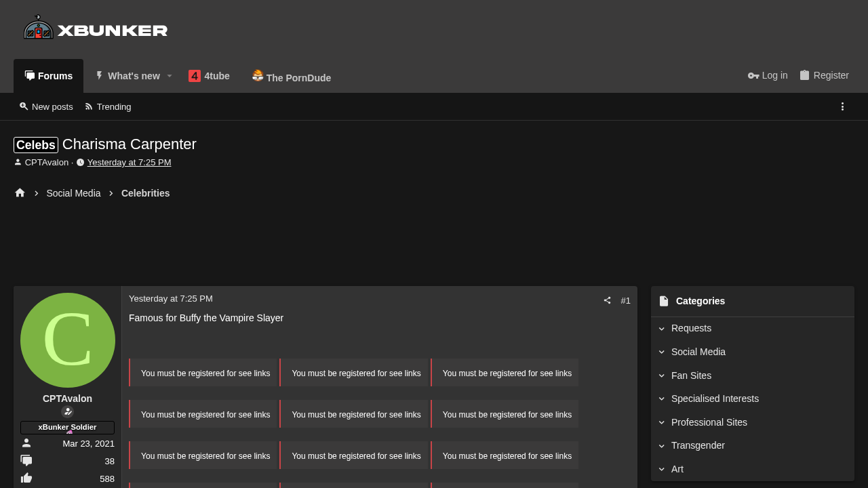Click third row first registered-links notice
Image resolution: width=868 pixels, height=488 pixels.
pos(203,455)
